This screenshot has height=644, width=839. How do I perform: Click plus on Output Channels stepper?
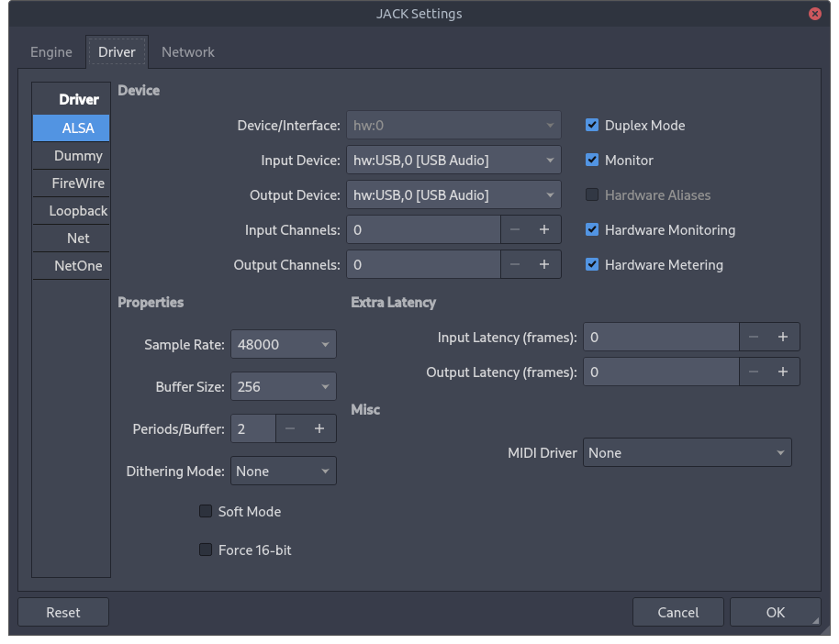coord(543,265)
